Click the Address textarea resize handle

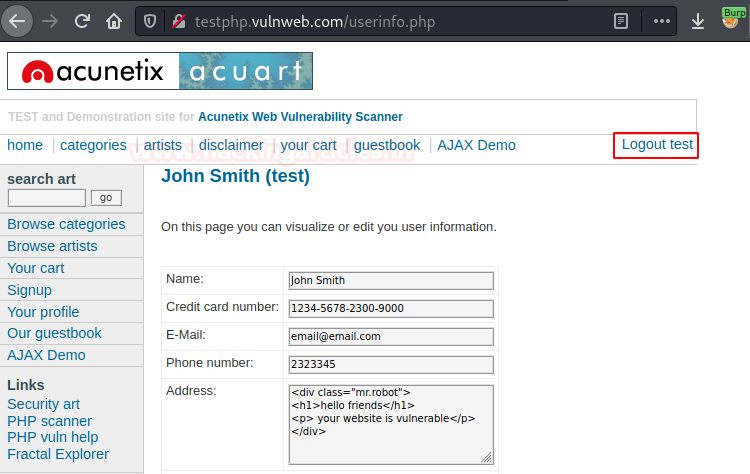coord(486,457)
